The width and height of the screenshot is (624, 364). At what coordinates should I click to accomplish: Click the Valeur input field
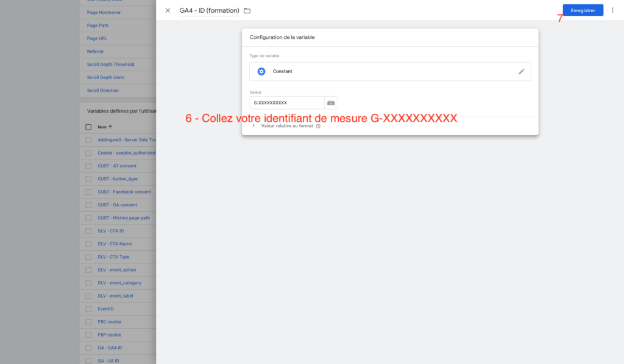287,103
